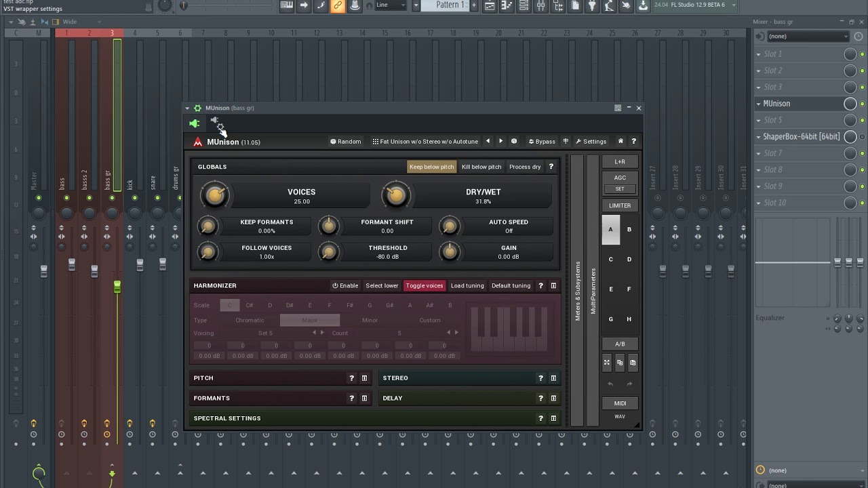The image size is (868, 488).
Task: Select morph slot C
Action: (610, 260)
